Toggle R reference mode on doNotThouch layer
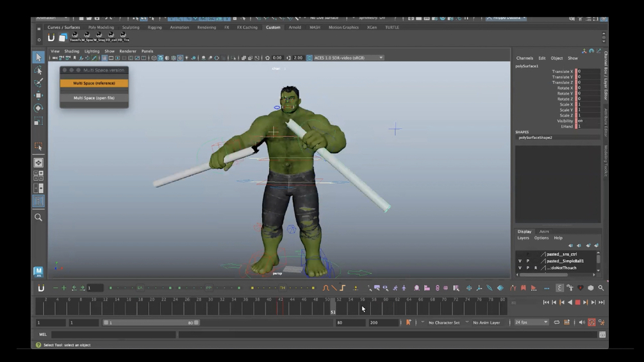The image size is (644, 362). coord(536,268)
